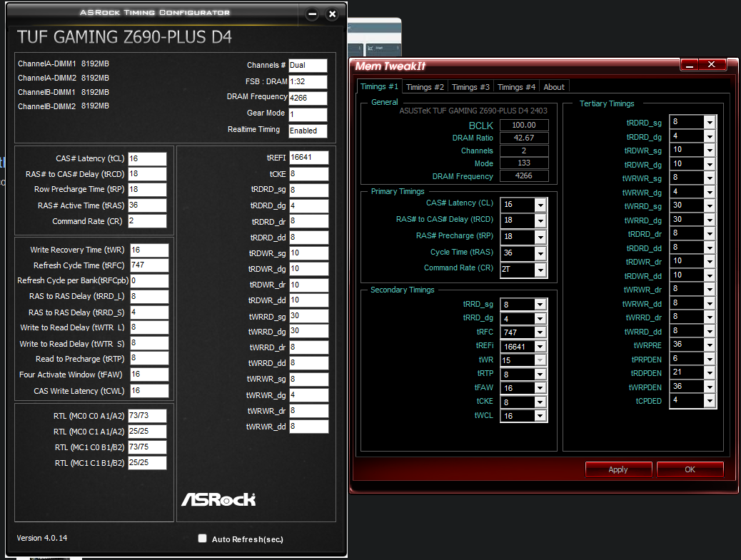
Task: Click the OK button in Mem TweakIt
Action: 690,469
